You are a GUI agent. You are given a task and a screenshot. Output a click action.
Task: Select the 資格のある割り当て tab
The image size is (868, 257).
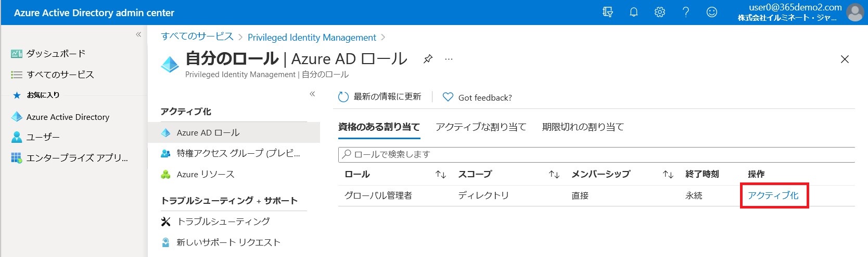(379, 127)
